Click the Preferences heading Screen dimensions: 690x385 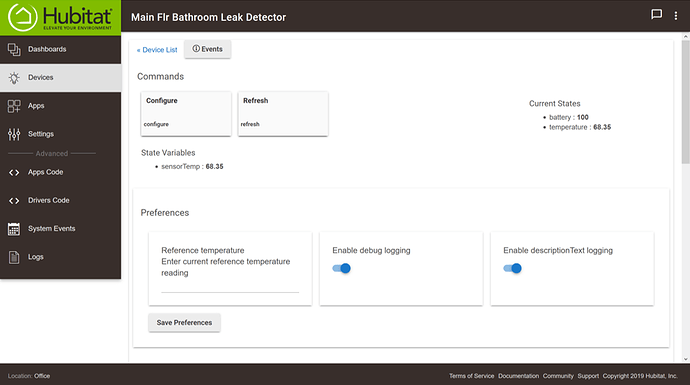[165, 213]
